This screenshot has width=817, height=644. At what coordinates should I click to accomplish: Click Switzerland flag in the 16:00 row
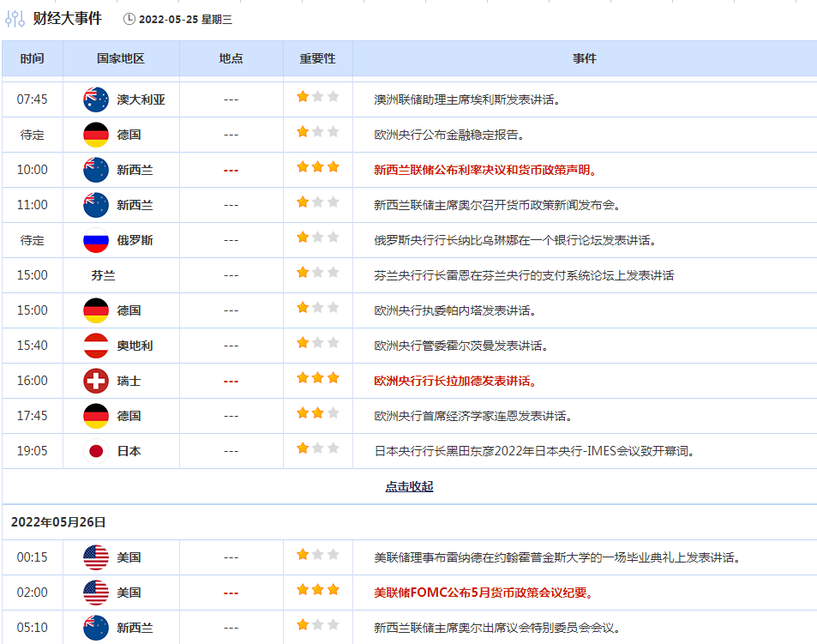click(96, 381)
